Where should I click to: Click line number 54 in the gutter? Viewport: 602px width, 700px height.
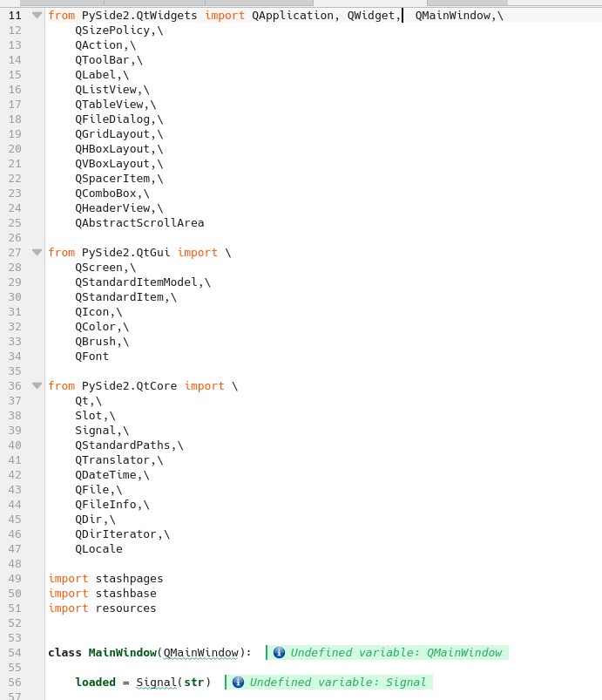(15, 653)
